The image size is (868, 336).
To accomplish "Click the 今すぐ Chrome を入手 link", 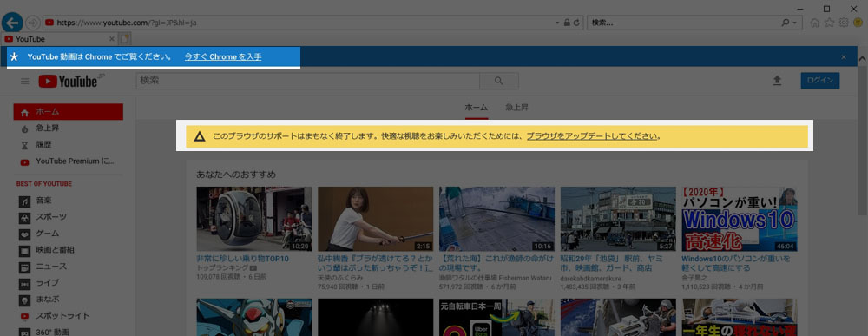I will (x=223, y=56).
